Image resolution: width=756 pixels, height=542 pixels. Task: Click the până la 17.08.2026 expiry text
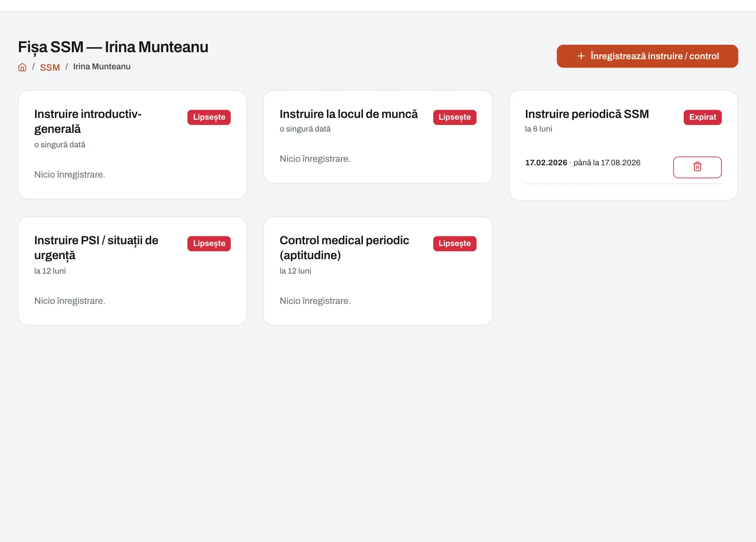[607, 163]
